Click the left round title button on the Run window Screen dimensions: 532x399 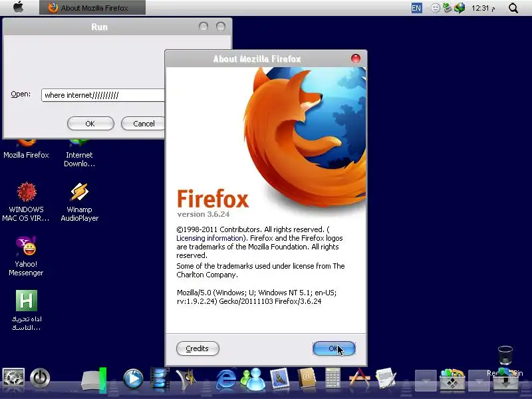click(x=203, y=27)
